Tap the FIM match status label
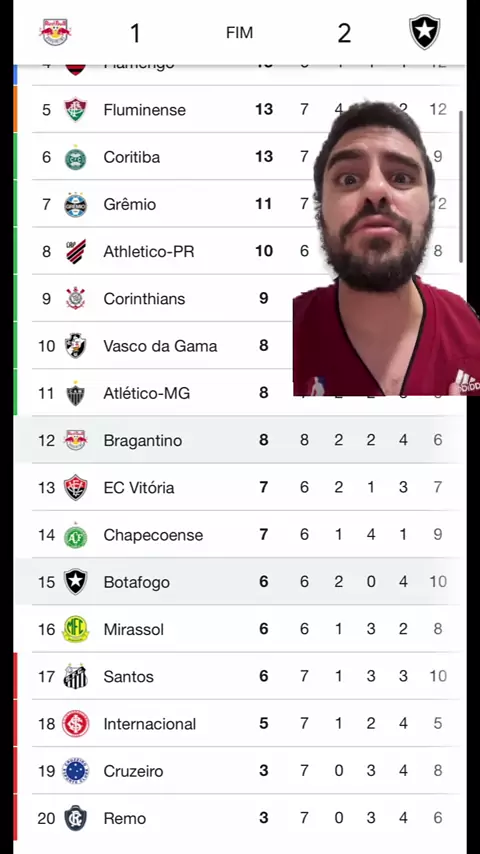Viewport: 480px width, 854px height. 239,33
